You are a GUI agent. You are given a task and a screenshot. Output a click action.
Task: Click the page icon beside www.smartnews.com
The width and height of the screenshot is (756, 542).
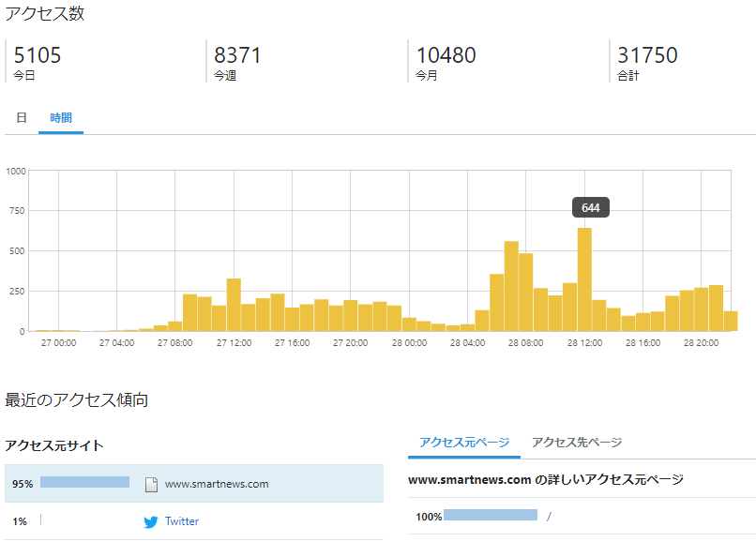[x=151, y=484]
